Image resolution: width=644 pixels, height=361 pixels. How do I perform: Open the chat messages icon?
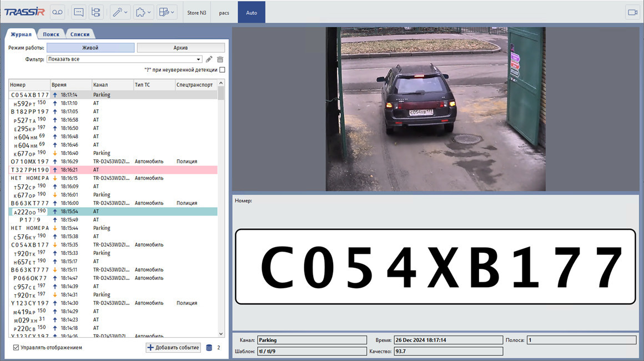coord(78,12)
